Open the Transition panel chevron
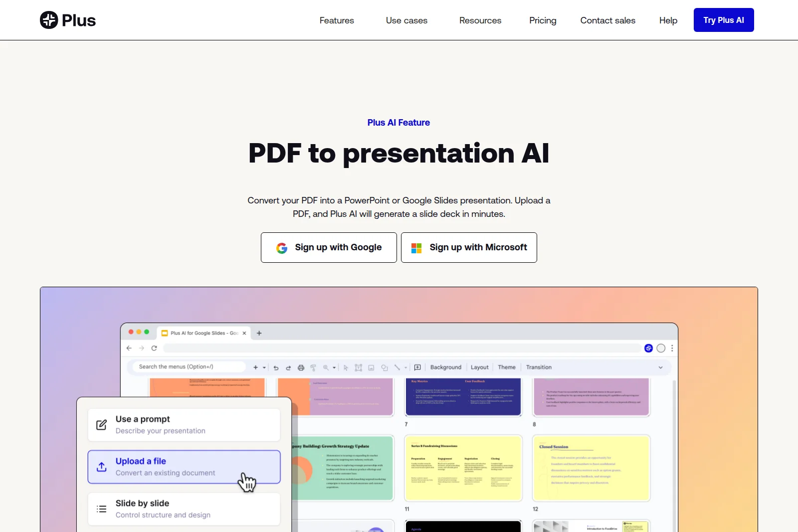798x532 pixels. (x=661, y=367)
